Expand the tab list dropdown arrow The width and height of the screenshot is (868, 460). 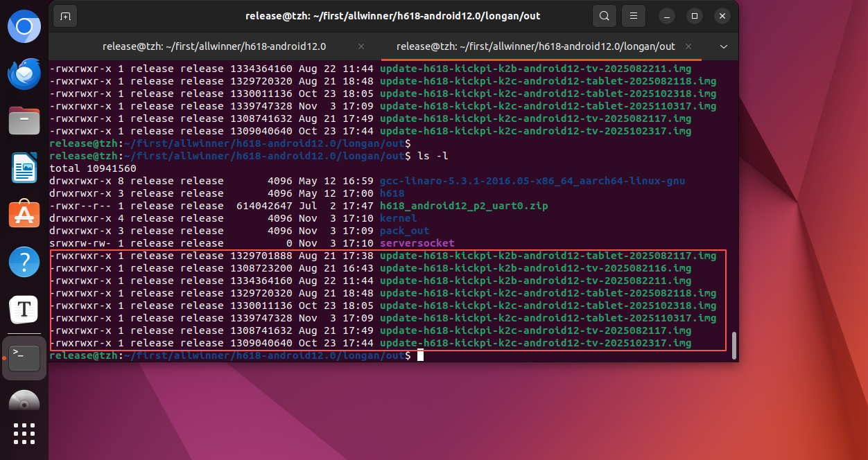(724, 46)
